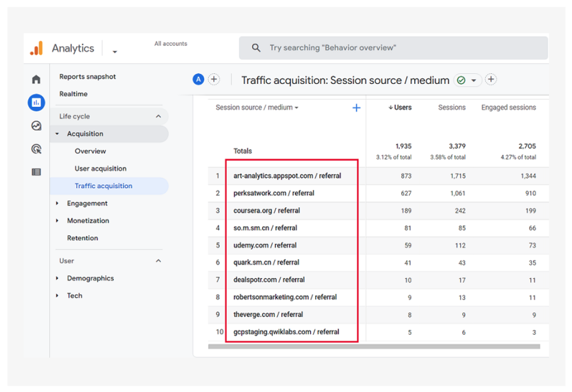Click the search magnifier icon
Image resolution: width=572 pixels, height=392 pixels.
point(256,48)
